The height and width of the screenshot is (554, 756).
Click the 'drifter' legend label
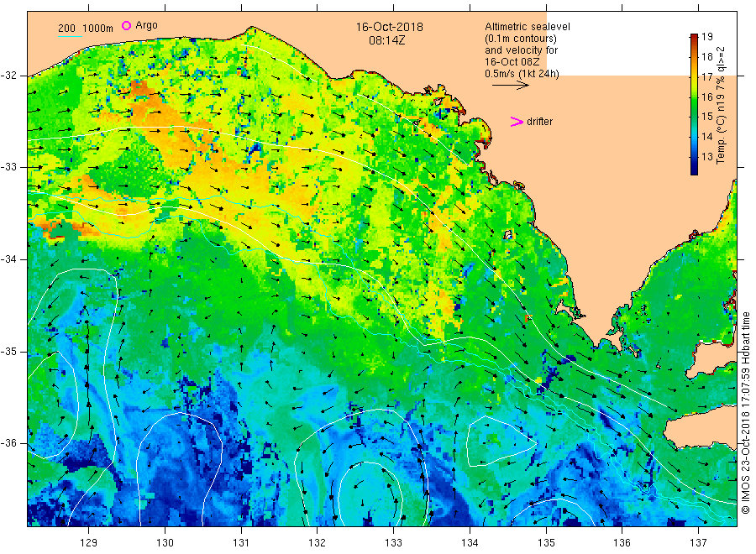click(539, 122)
